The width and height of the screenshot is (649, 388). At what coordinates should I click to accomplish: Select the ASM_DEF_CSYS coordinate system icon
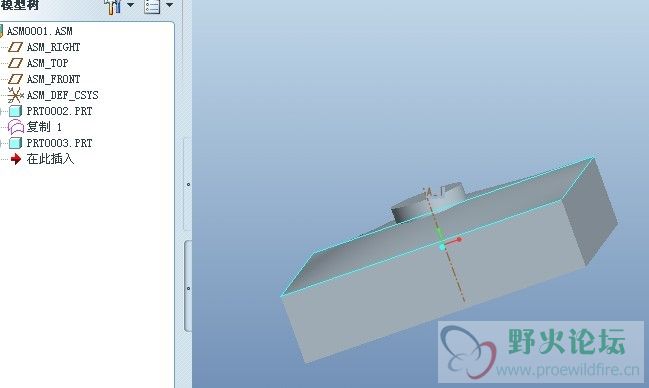(15, 95)
